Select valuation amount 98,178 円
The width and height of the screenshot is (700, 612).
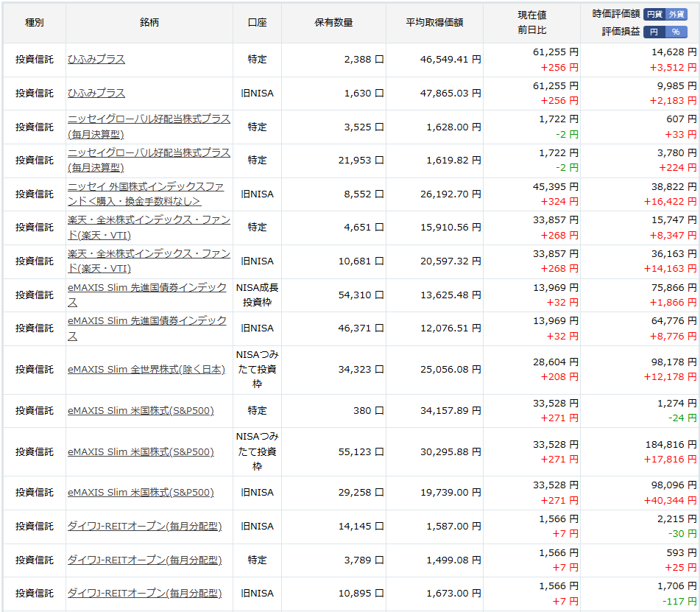[674, 362]
